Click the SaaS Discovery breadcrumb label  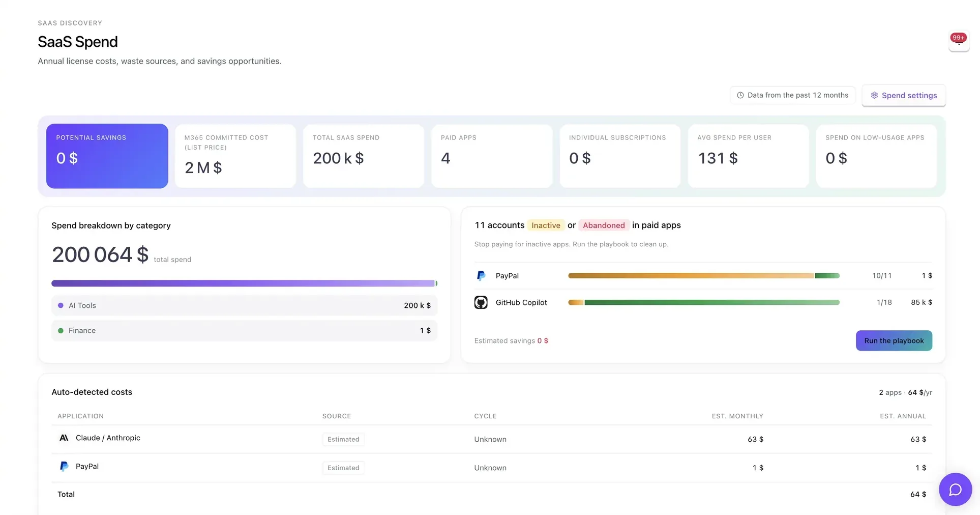click(x=70, y=23)
